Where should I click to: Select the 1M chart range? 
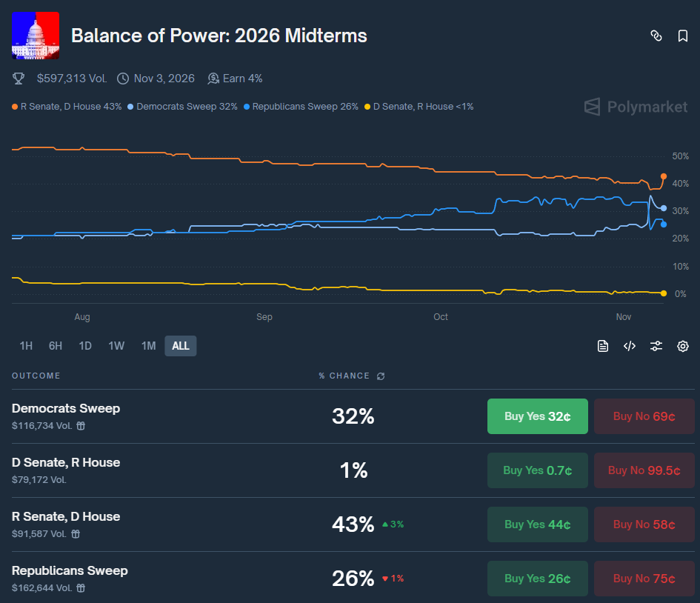click(x=148, y=345)
